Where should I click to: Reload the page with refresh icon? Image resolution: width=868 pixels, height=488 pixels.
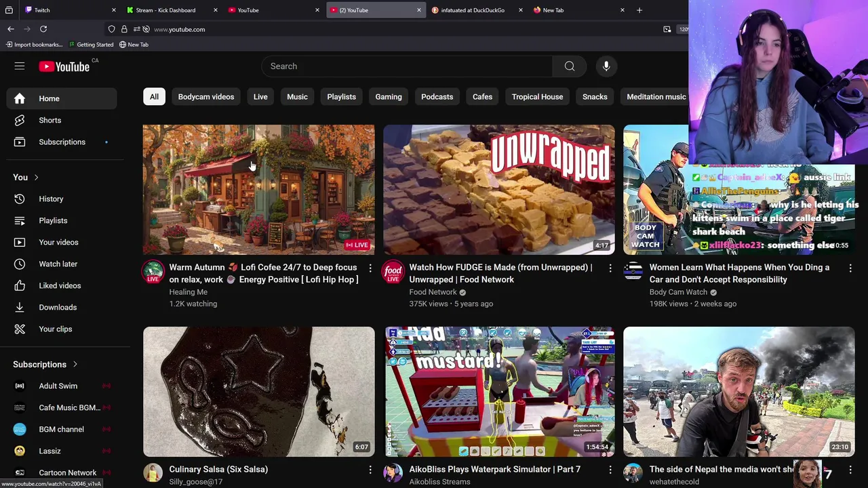coord(43,29)
